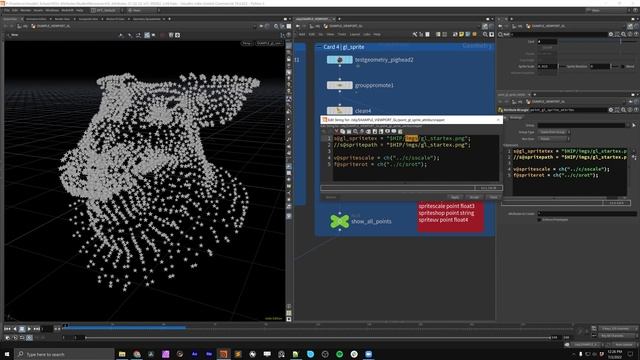Click Apply in Edit String dialog

pyautogui.click(x=455, y=197)
